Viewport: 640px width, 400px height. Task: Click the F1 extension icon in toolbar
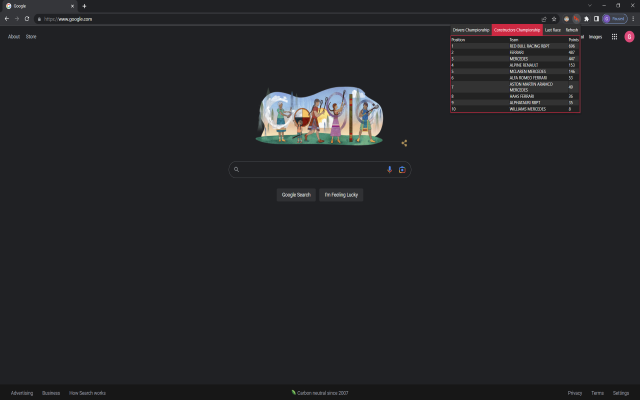tap(576, 19)
